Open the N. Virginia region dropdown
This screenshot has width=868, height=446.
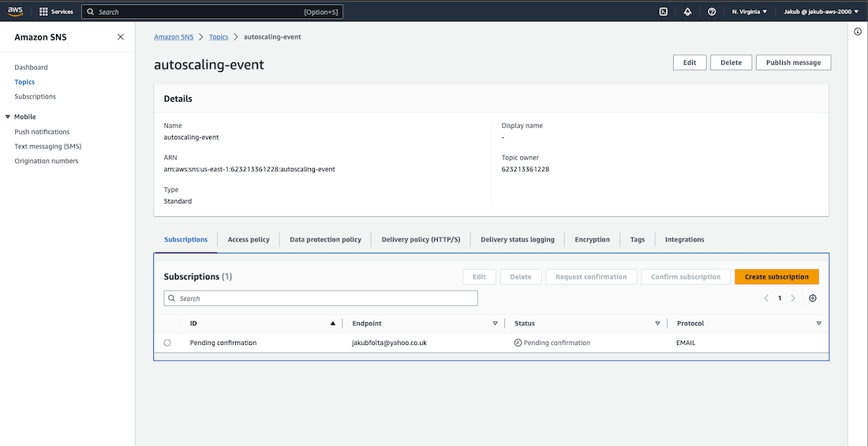749,12
